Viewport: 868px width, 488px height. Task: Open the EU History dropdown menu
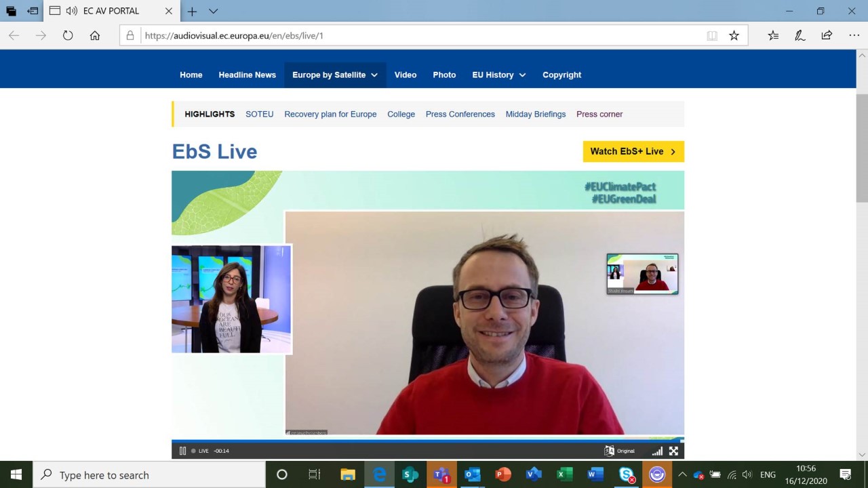click(498, 75)
